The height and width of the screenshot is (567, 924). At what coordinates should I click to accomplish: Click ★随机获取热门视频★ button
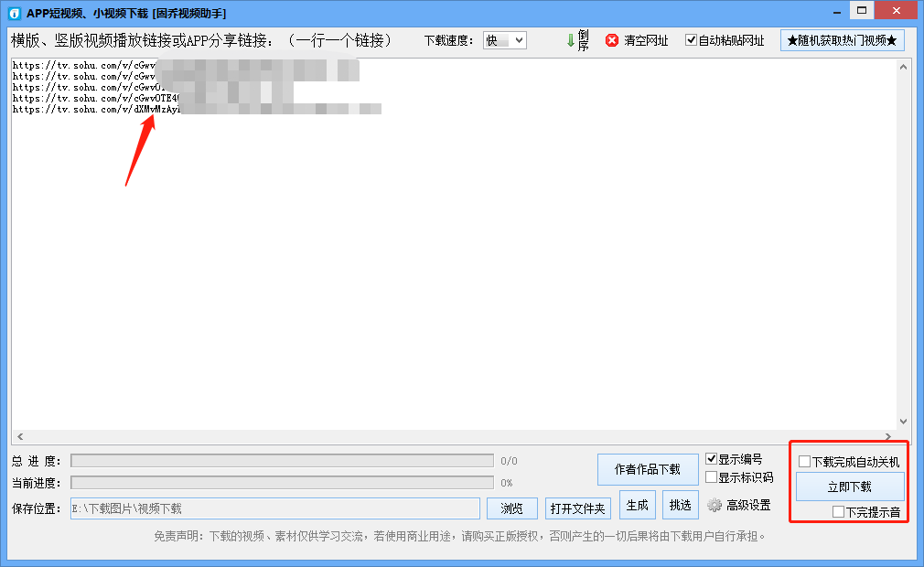[842, 40]
